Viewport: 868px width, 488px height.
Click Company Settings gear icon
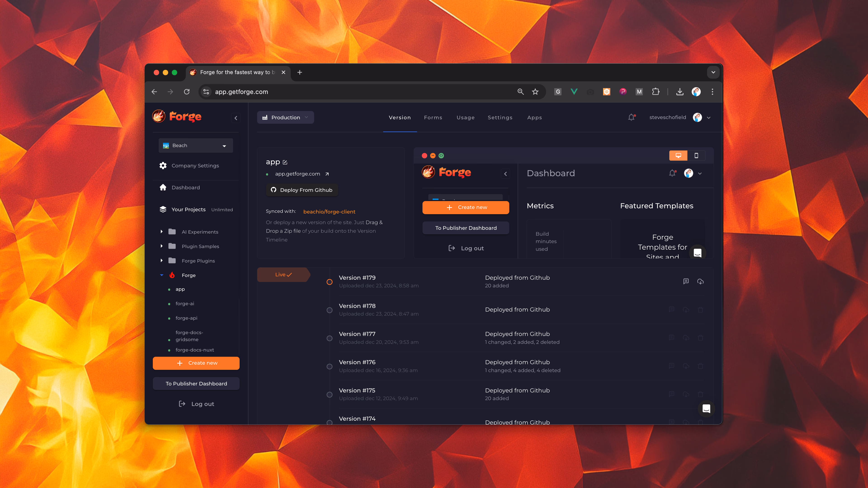pos(163,166)
